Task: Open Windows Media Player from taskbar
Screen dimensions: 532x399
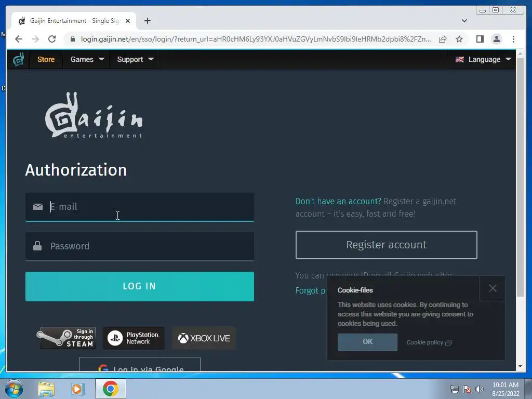Action: tap(78, 389)
